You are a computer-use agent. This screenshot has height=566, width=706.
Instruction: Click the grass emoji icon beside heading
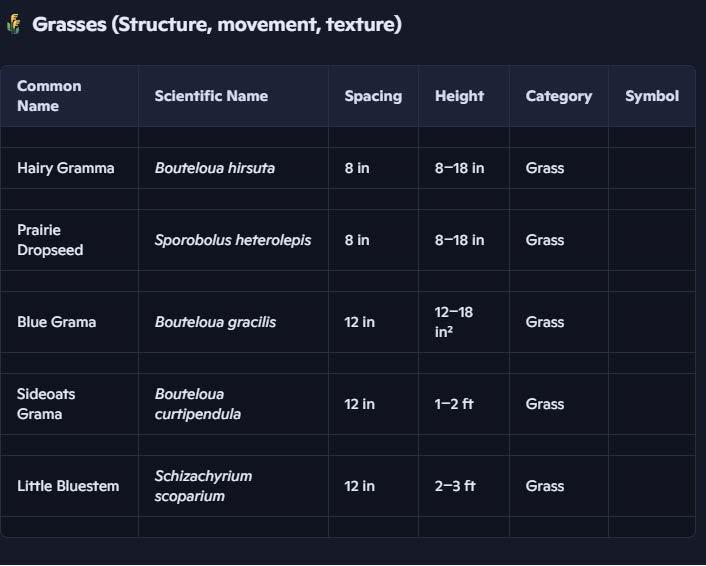pos(13,25)
